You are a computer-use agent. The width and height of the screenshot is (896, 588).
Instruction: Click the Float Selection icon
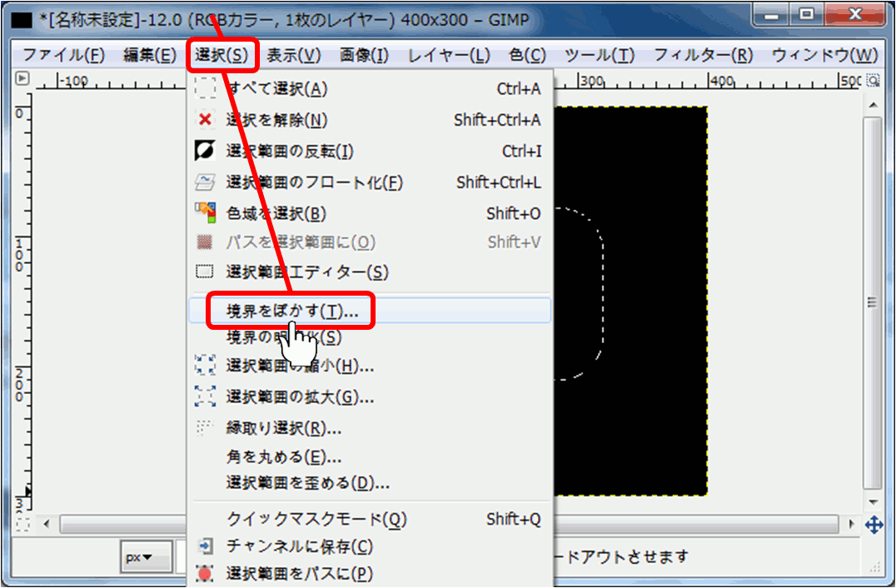[205, 182]
